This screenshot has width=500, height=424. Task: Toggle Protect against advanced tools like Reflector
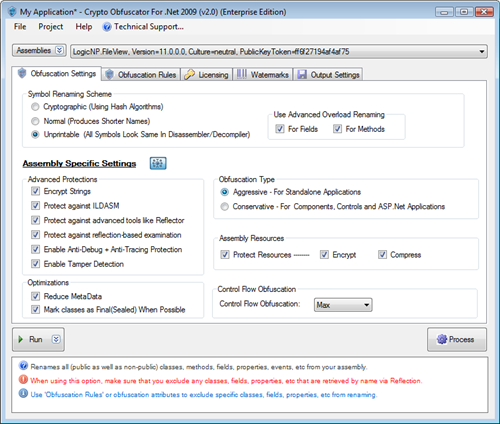35,220
